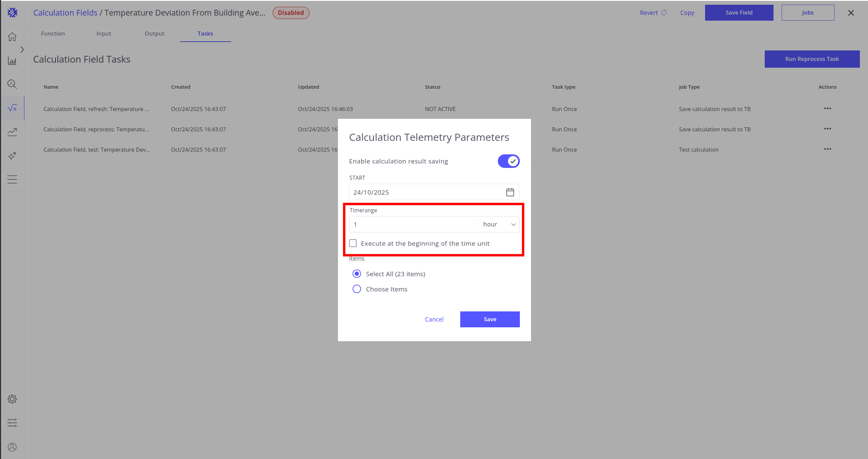The image size is (868, 459).
Task: Click the Cancel link in dialog
Action: click(434, 319)
